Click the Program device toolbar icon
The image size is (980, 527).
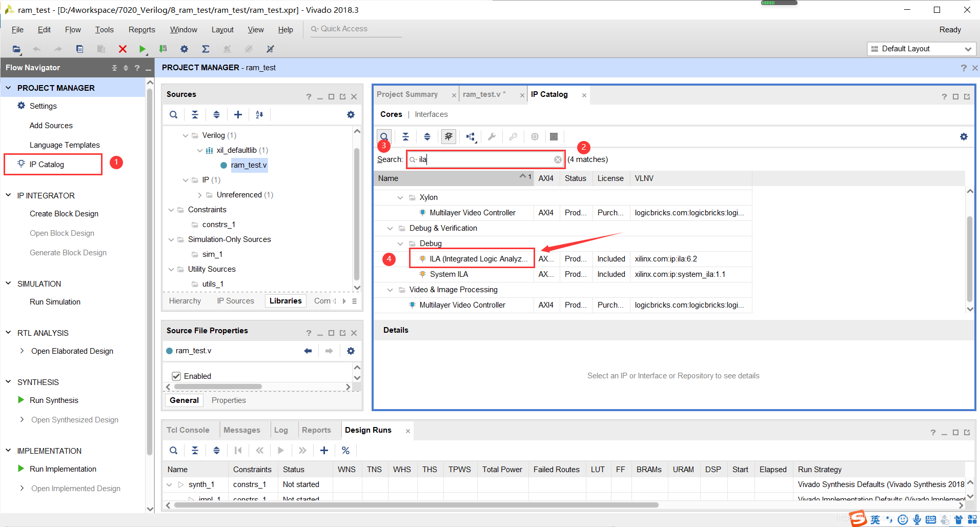click(x=163, y=49)
